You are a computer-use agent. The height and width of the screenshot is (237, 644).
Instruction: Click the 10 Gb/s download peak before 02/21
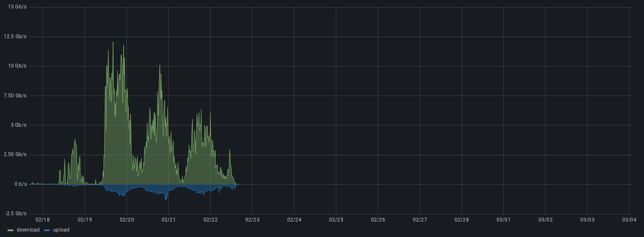coord(160,65)
